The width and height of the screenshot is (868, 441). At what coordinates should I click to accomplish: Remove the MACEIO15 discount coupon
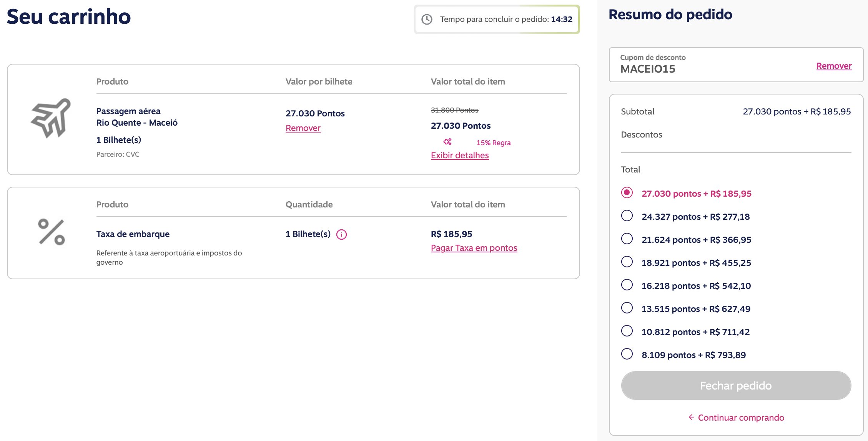(834, 66)
